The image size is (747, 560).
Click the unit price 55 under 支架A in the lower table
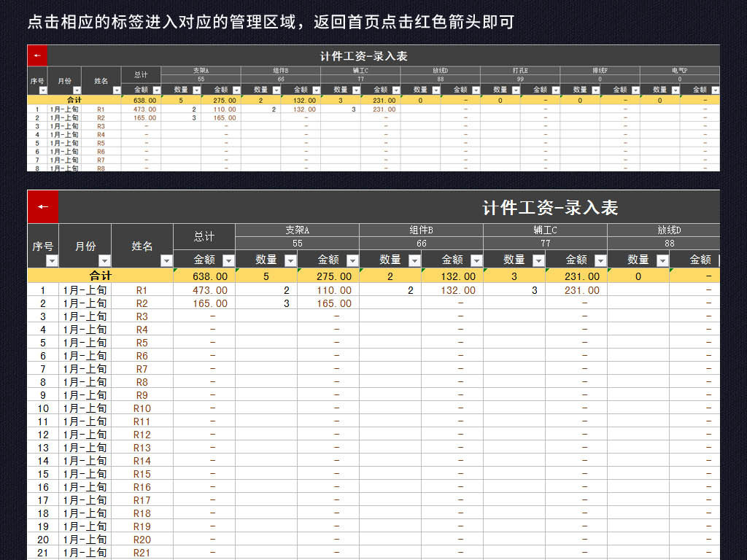pyautogui.click(x=298, y=244)
